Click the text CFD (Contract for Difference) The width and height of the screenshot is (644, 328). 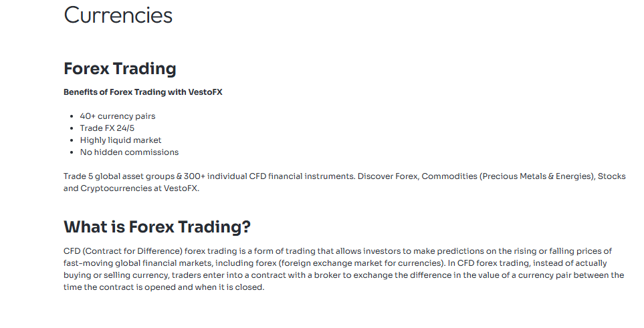[123, 251]
